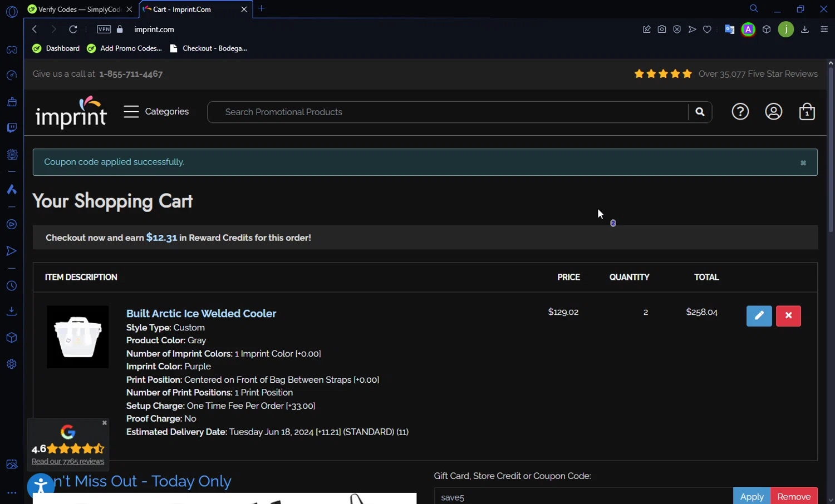The width and height of the screenshot is (835, 504).
Task: Edit the Built Arctic Ice cooler item
Action: [759, 316]
